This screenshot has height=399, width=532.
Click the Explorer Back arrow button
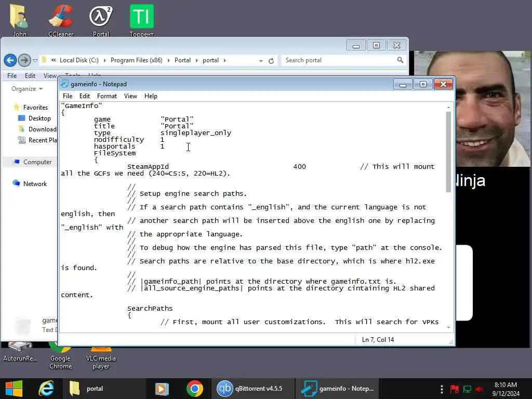coord(10,60)
